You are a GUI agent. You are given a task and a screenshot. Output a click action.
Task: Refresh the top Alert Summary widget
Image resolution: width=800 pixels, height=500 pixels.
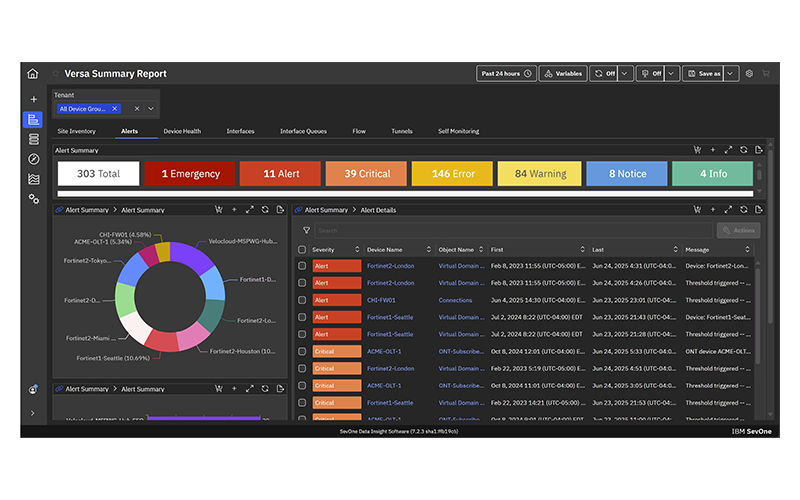(743, 149)
